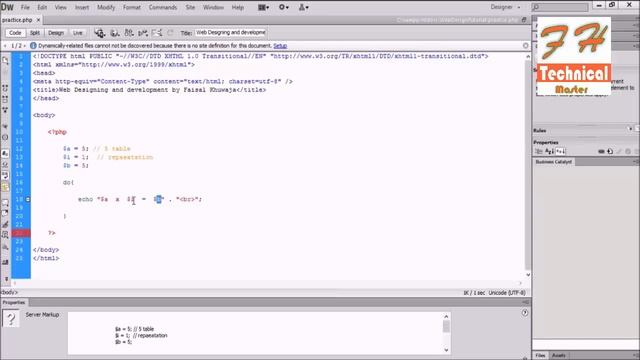Image resolution: width=640 pixels, height=360 pixels.
Task: Switch to the Files panel tab
Action: (540, 356)
